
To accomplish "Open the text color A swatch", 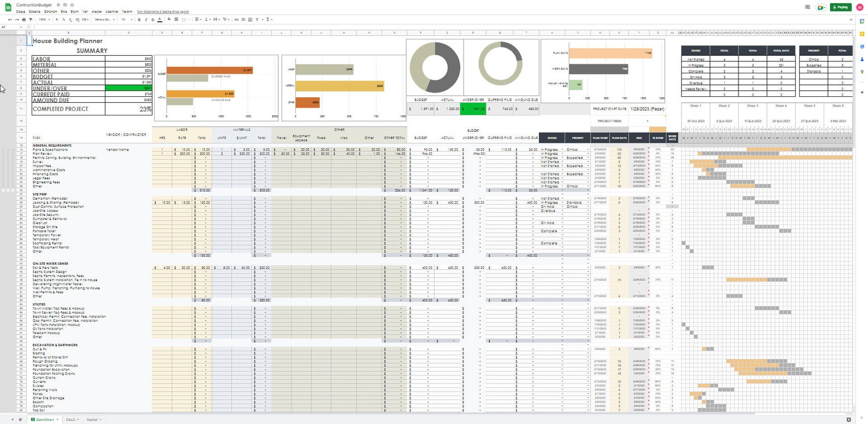I will pos(160,20).
